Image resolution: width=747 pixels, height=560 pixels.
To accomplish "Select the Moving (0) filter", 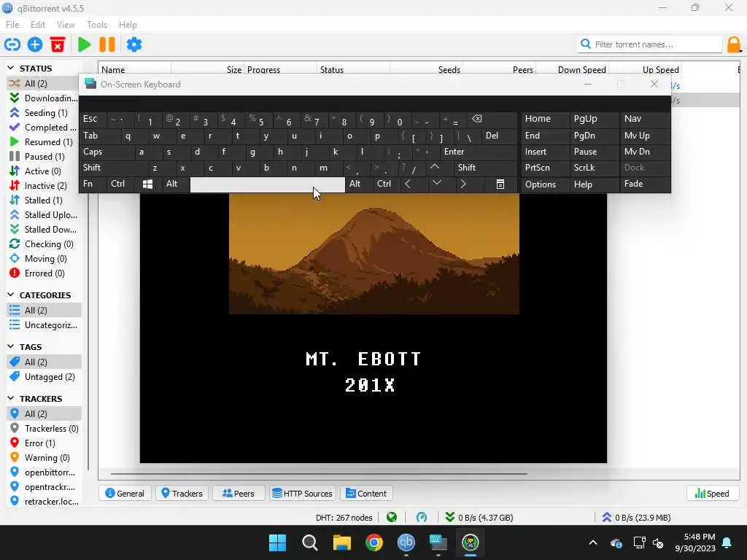I will click(43, 259).
